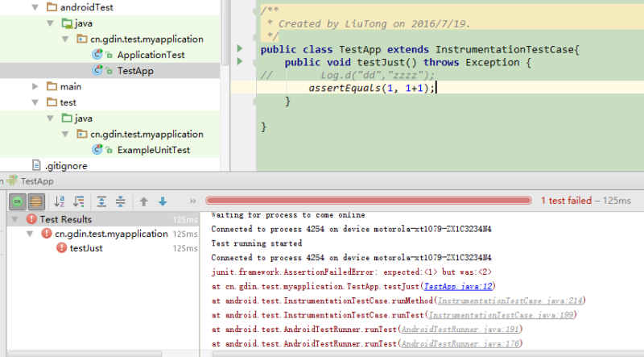Collapse the Test Results root node
Image resolution: width=644 pixels, height=357 pixels.
[x=14, y=220]
